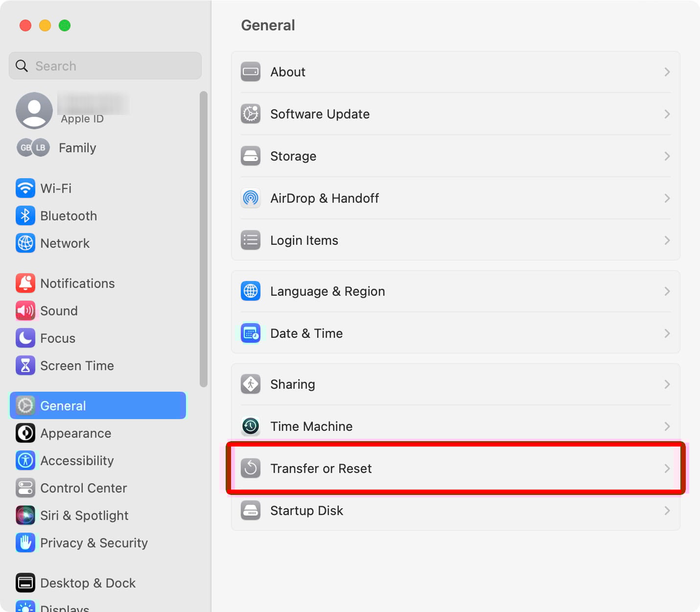
Task: Click the Wi-Fi icon in sidebar
Action: click(25, 188)
